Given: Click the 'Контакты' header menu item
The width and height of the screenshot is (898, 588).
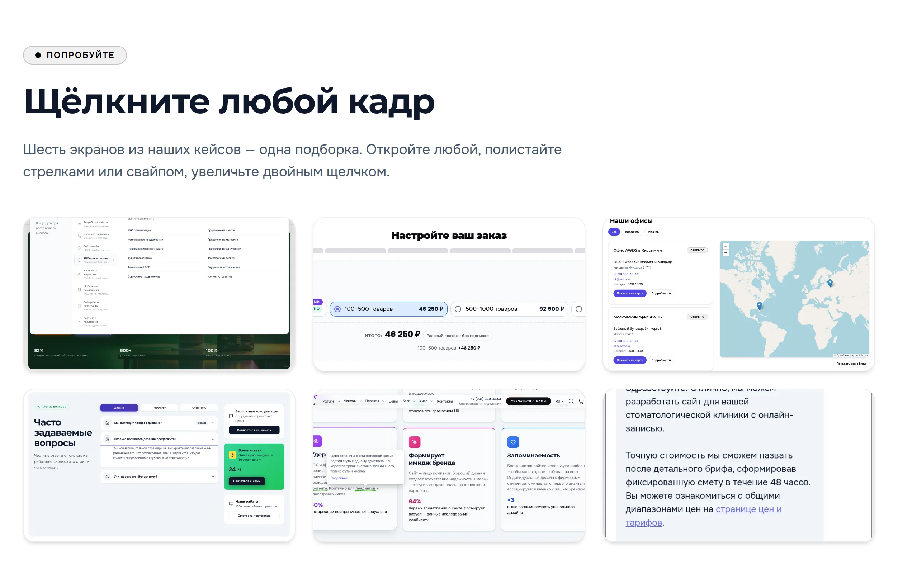Looking at the screenshot, I should point(444,401).
